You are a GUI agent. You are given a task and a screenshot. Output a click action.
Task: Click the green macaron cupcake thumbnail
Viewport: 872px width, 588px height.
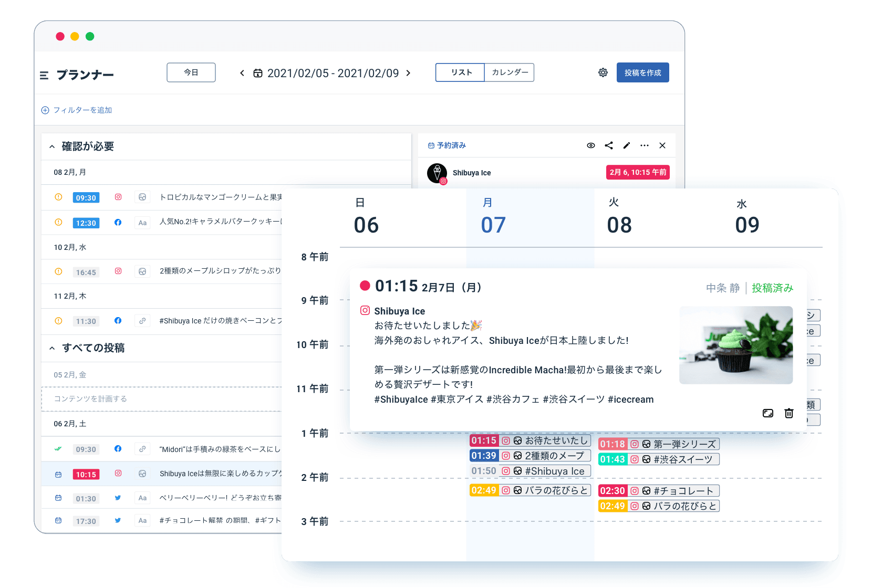735,345
